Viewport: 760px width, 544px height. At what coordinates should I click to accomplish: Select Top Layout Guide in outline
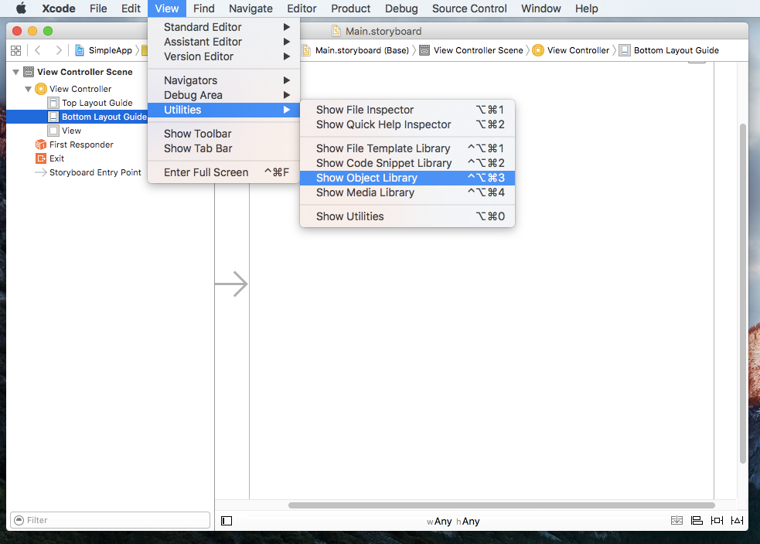pos(97,103)
